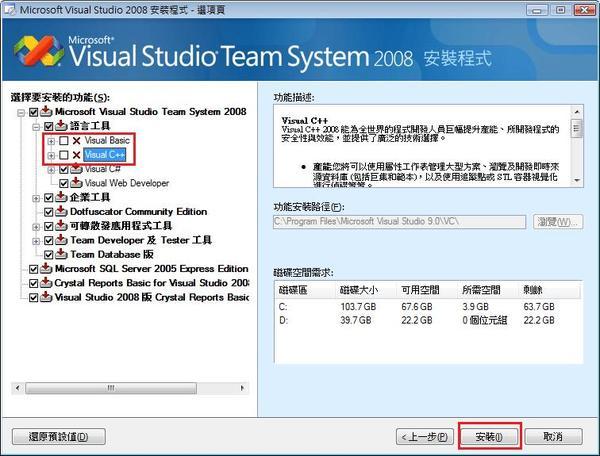Click the 瀏覽 browse button
This screenshot has height=456, width=600.
tap(558, 222)
